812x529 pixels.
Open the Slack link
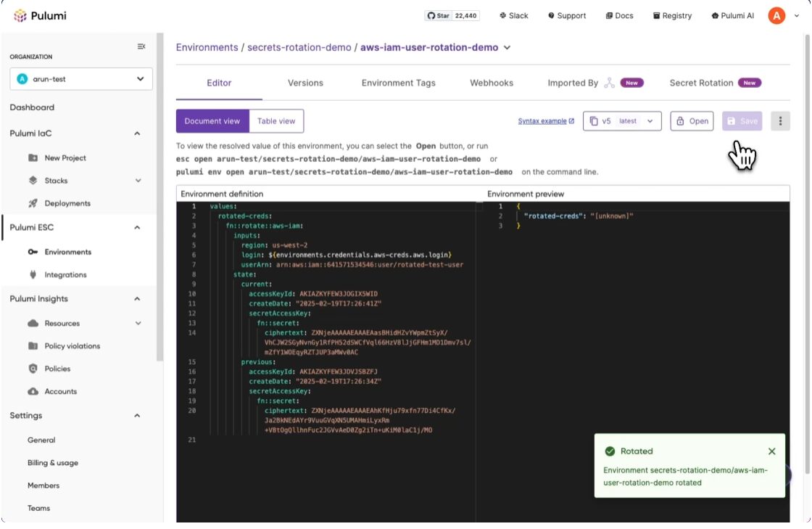[514, 15]
